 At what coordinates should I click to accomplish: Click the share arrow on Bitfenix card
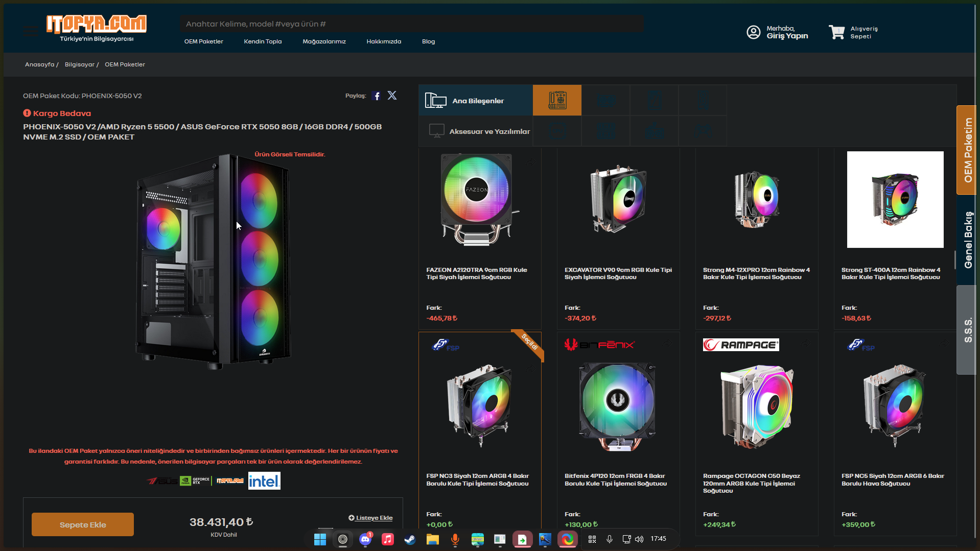668,343
